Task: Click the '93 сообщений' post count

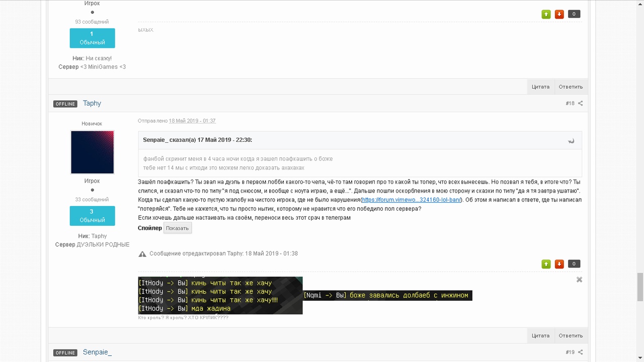Action: pos(92,22)
